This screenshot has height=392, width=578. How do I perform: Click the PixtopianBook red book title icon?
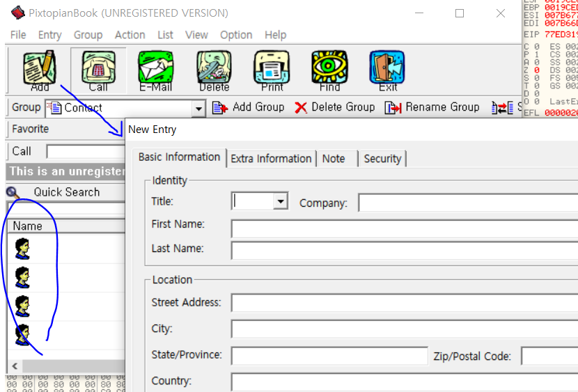tap(17, 13)
